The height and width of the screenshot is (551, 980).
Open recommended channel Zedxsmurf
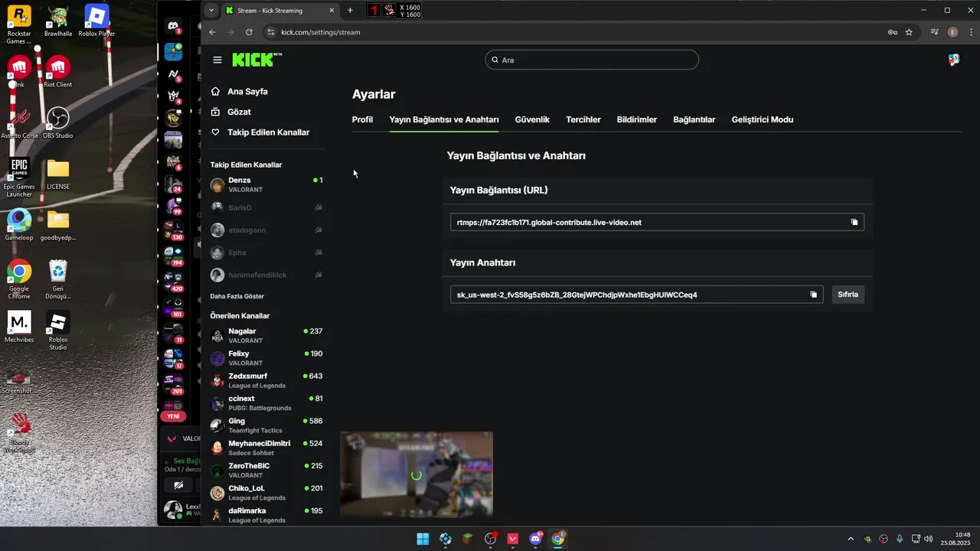pos(266,380)
